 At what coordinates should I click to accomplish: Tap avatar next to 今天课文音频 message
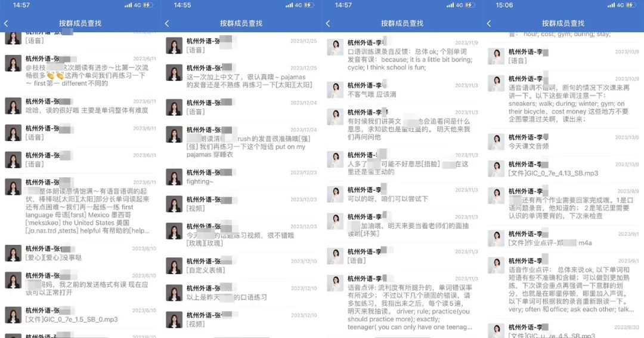pos(496,142)
